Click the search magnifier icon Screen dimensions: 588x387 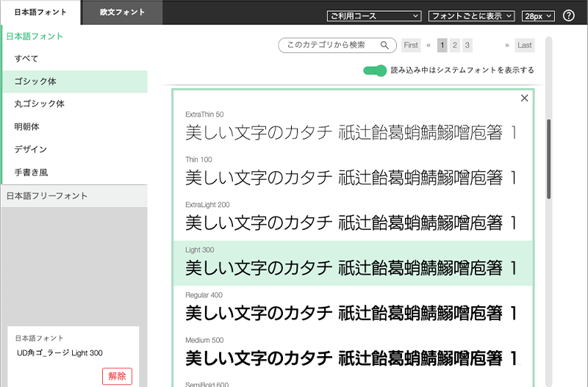384,46
